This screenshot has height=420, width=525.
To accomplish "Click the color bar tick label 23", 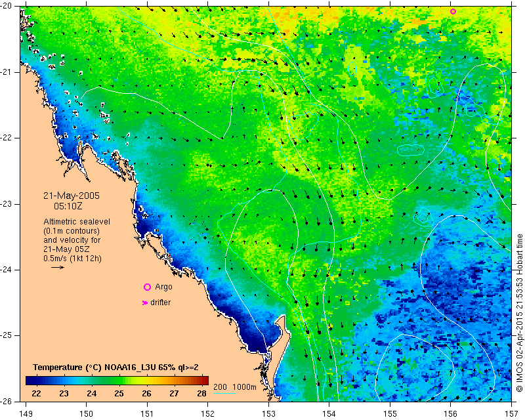I will tap(64, 394).
